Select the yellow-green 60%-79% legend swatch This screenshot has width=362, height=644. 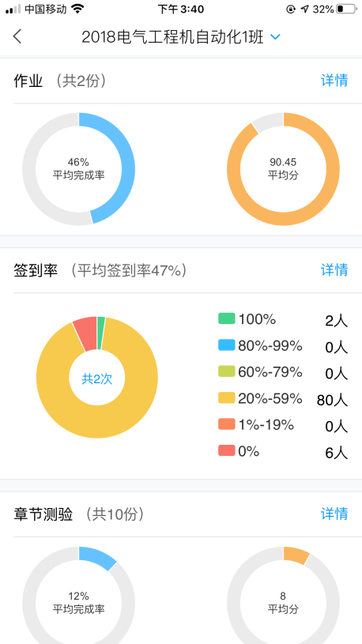[226, 371]
